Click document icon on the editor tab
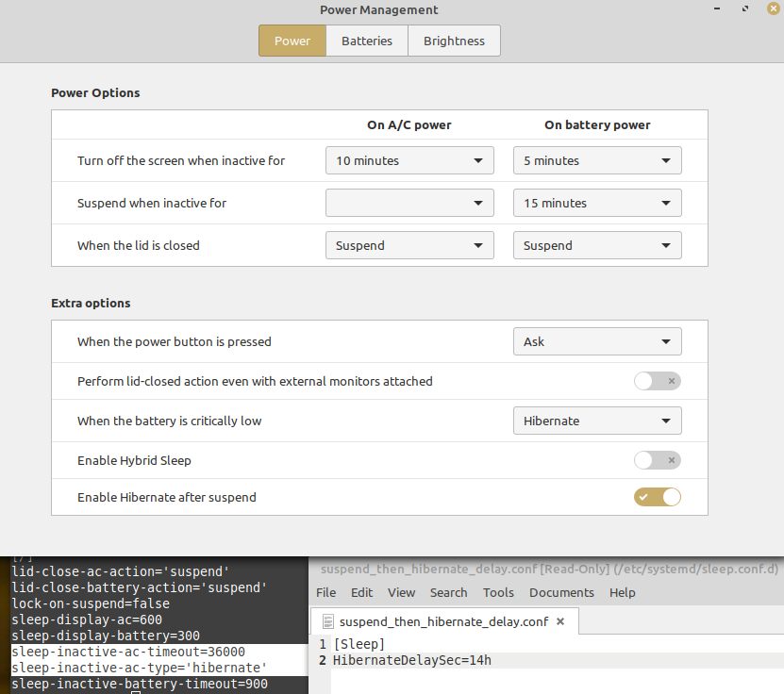This screenshot has width=784, height=694. [328, 621]
